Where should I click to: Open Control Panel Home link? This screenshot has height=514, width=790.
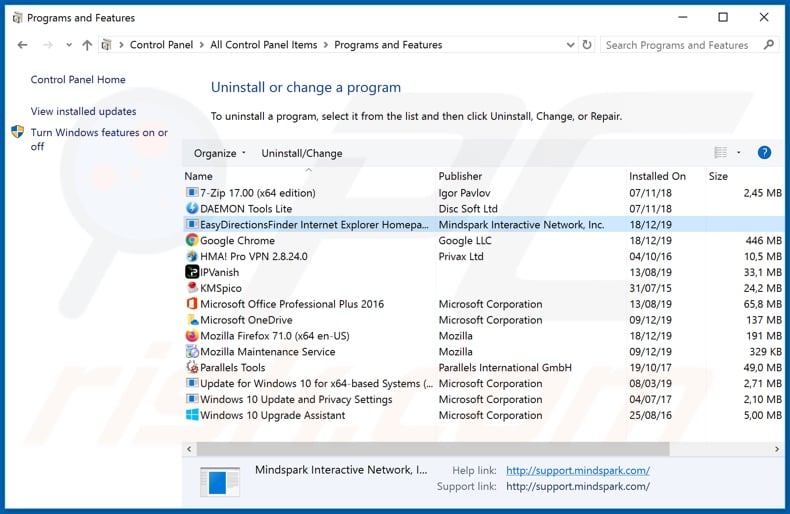78,80
